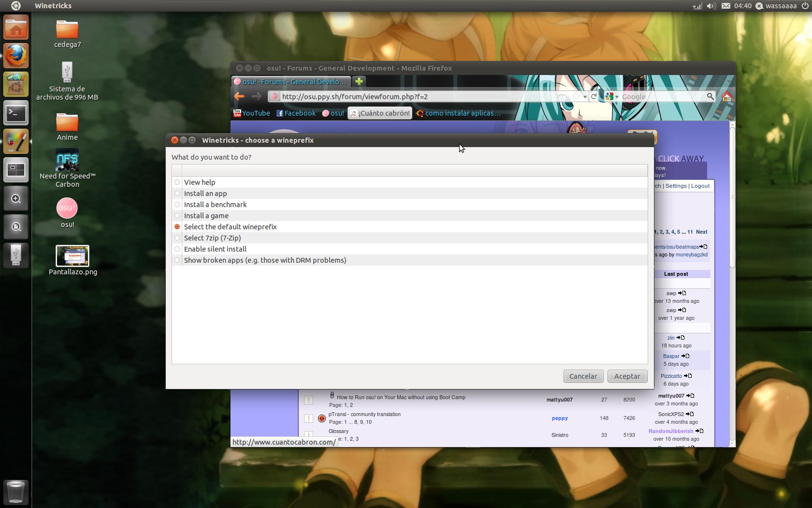812x508 pixels.
Task: Open the YouTube bookmark
Action: coord(251,113)
